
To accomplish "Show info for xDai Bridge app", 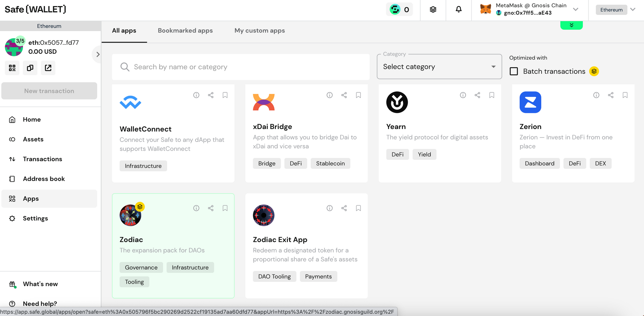I will coord(329,95).
